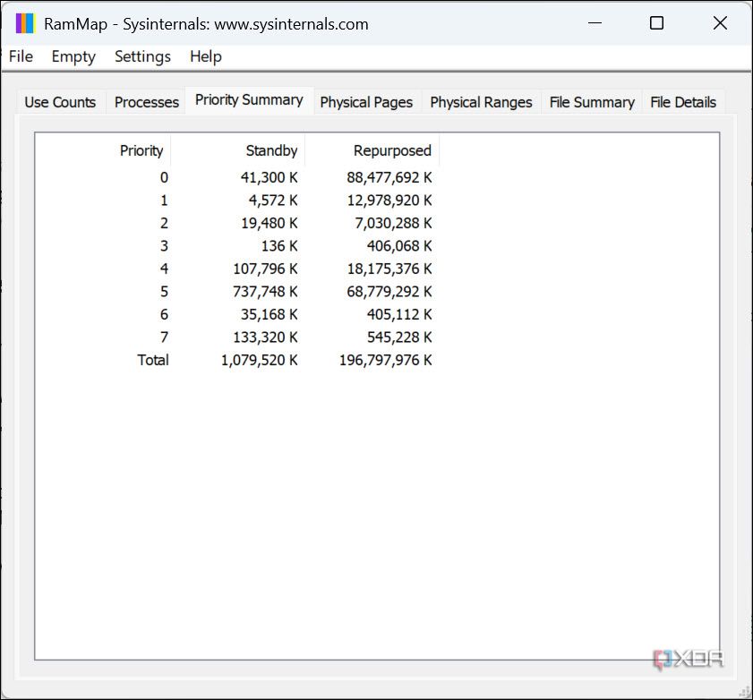
Task: Click standby total 1,079,520 K
Action: [x=260, y=360]
